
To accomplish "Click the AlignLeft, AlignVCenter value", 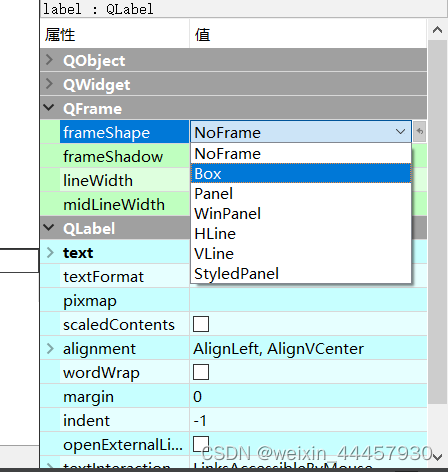I will pos(278,349).
